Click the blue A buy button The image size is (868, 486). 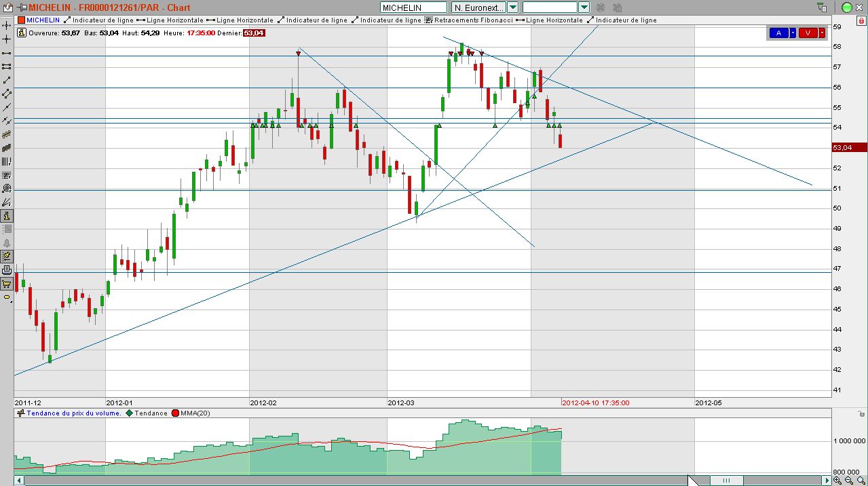click(778, 33)
